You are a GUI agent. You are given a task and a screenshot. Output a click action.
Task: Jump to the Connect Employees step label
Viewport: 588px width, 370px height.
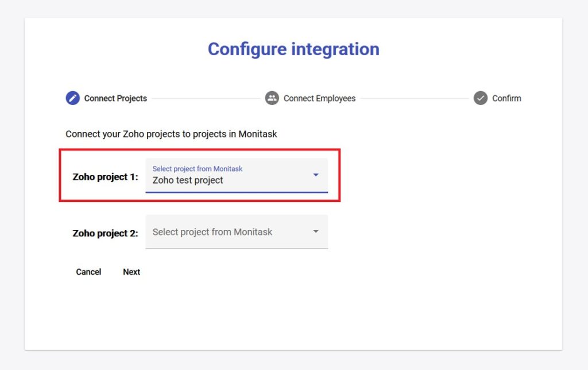(319, 99)
